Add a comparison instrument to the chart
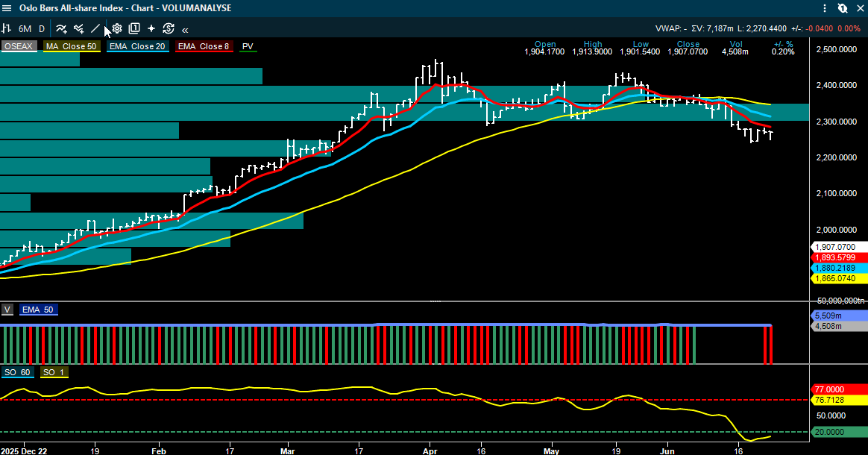This screenshot has height=455, width=868. 78,29
